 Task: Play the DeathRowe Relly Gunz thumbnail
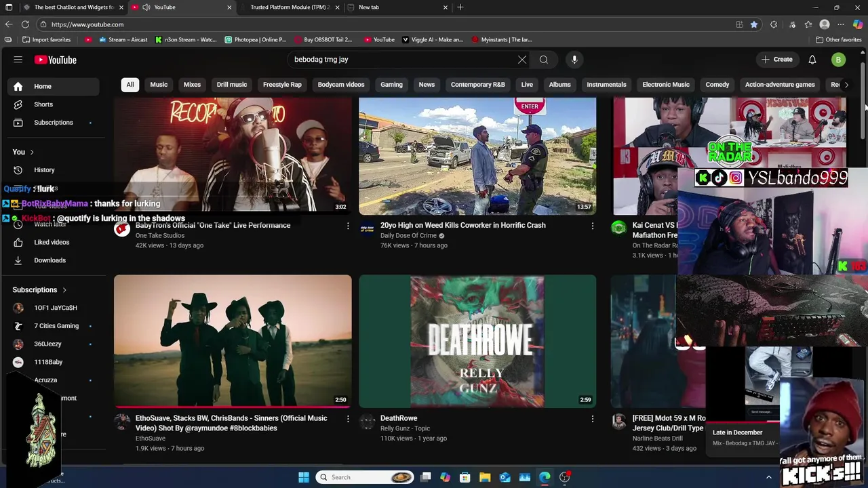477,341
